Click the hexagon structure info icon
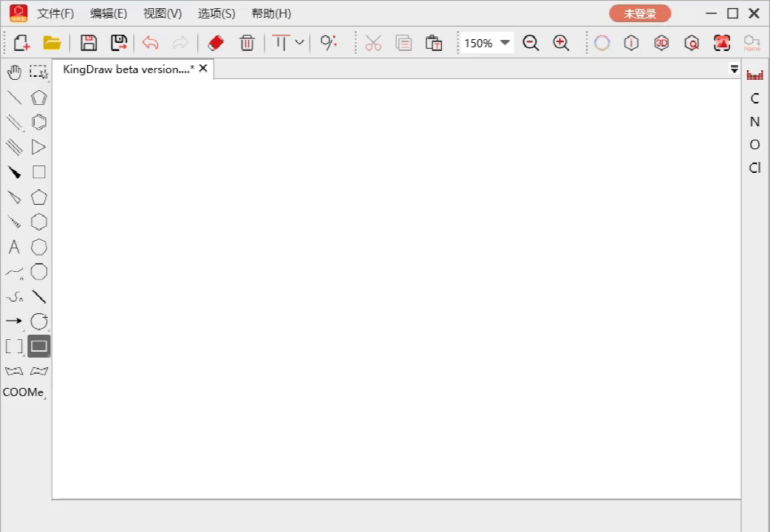Viewport: 770px width, 532px height. pyautogui.click(x=632, y=44)
